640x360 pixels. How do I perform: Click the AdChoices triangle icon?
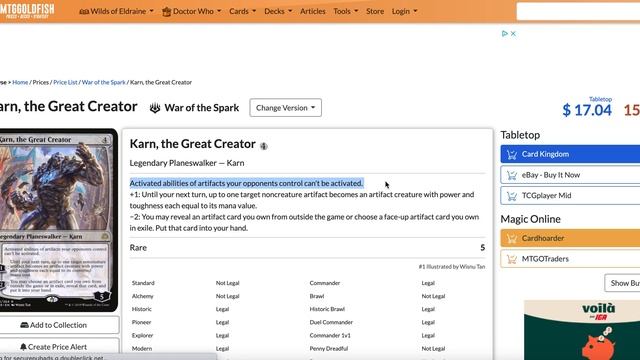[504, 33]
